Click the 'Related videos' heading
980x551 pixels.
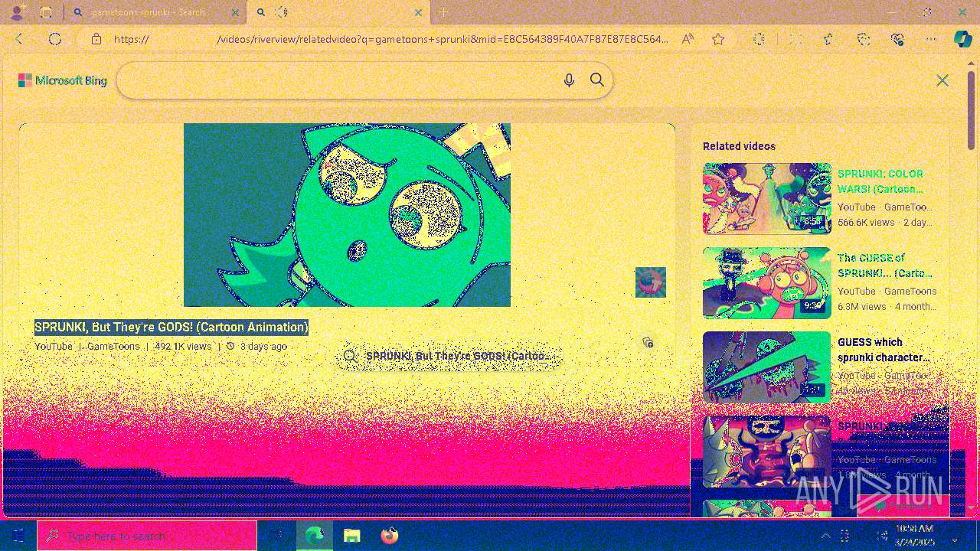[x=739, y=146]
